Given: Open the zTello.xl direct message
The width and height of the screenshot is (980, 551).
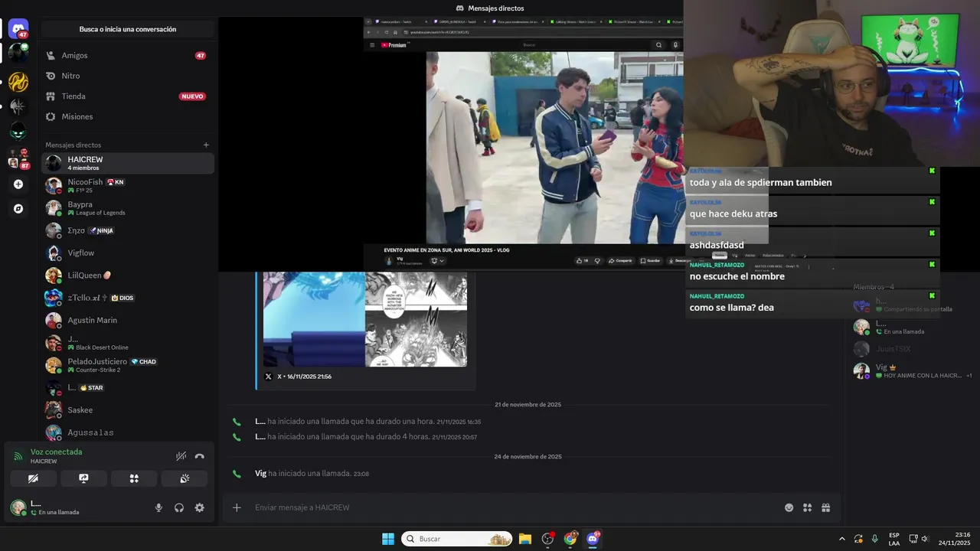Looking at the screenshot, I should pos(128,298).
